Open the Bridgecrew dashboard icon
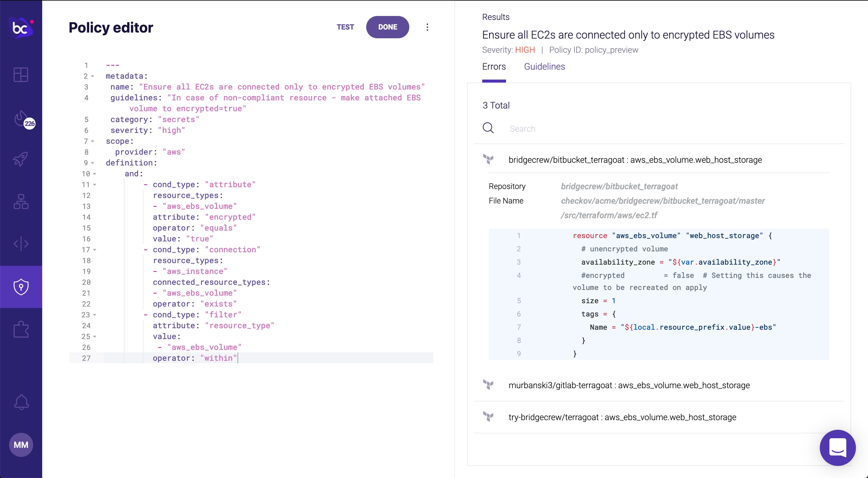 [21, 75]
